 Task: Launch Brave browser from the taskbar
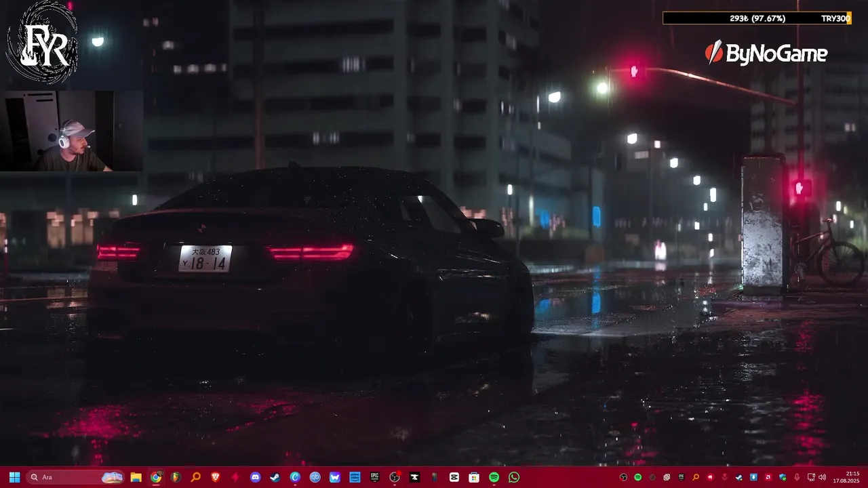pyautogui.click(x=216, y=477)
